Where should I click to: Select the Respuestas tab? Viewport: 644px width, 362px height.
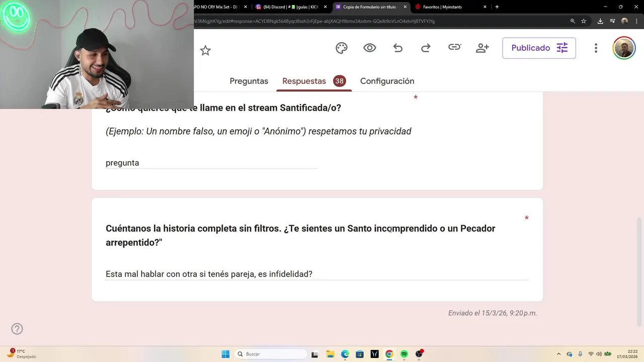(x=313, y=81)
